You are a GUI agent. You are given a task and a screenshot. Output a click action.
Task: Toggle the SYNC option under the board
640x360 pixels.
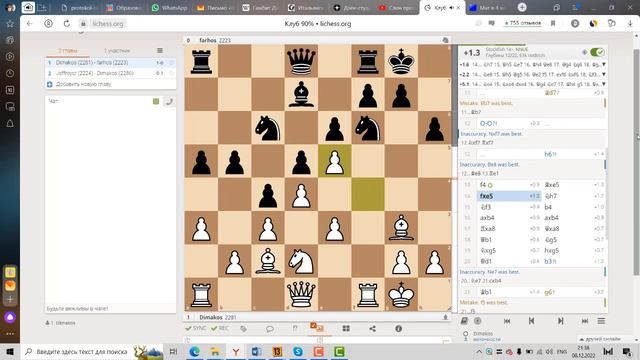tap(196, 328)
